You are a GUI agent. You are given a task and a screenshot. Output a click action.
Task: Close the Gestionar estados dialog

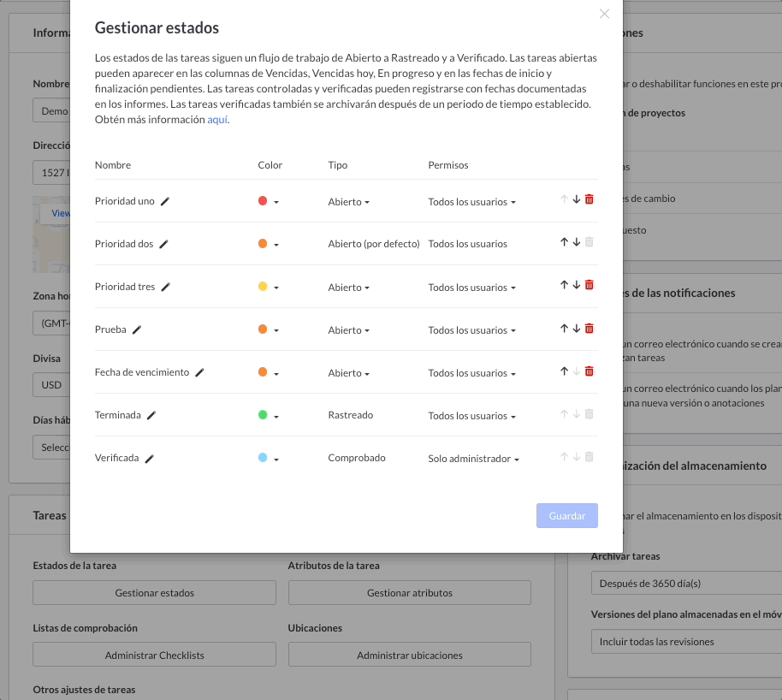coord(604,14)
